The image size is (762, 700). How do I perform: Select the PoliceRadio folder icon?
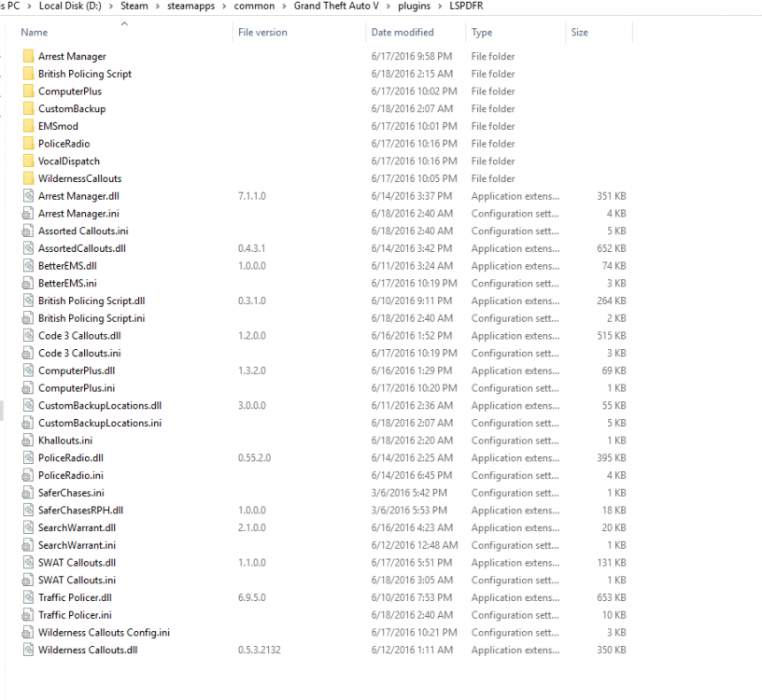(x=29, y=144)
